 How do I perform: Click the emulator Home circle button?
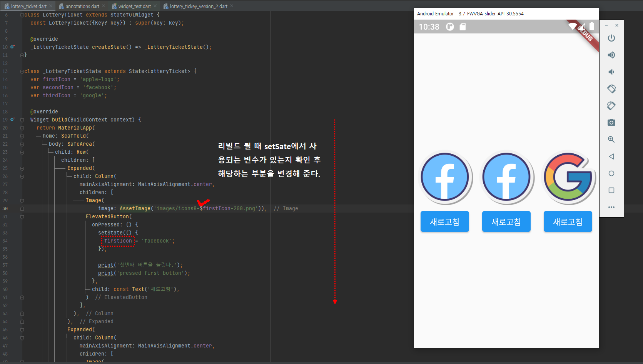tap(611, 173)
